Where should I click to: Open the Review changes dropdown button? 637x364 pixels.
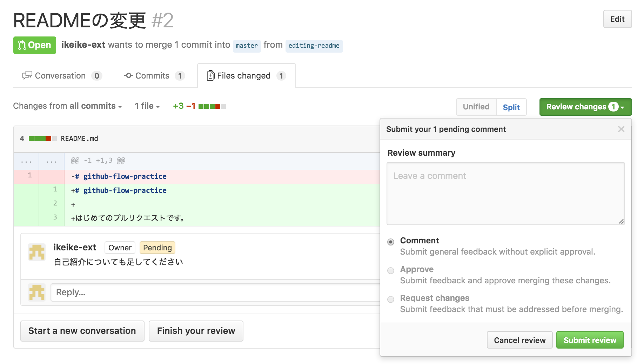point(585,107)
